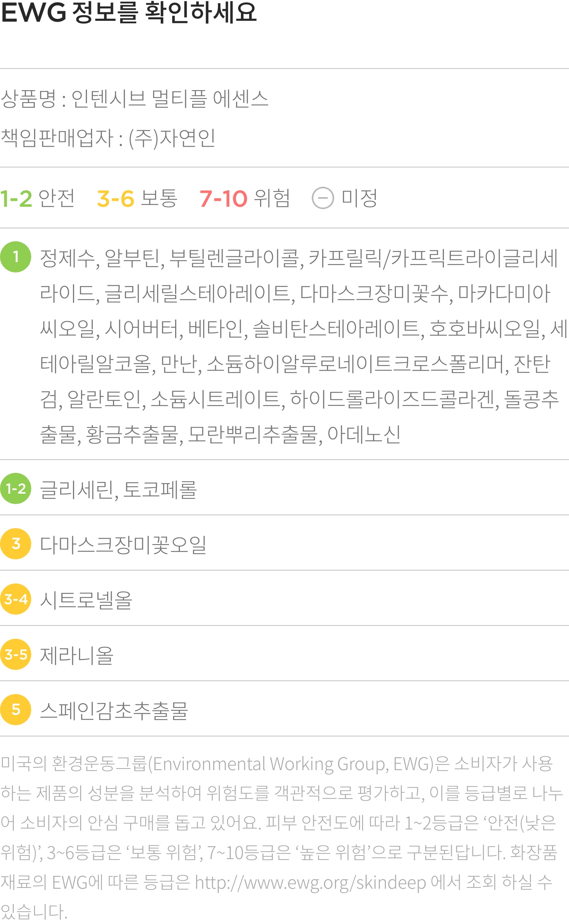Select the 3-6 보통 legend label
Image resolution: width=569 pixels, height=924 pixels.
point(137,198)
